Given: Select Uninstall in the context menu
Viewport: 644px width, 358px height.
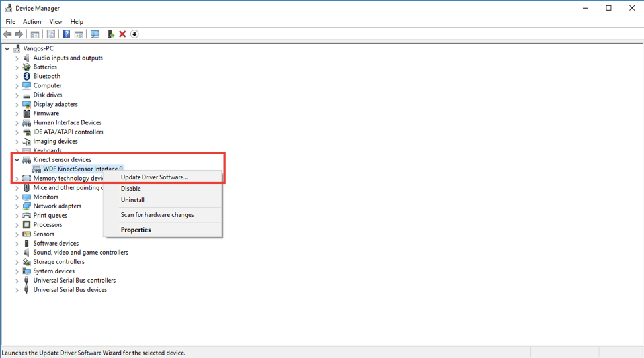Looking at the screenshot, I should [133, 200].
